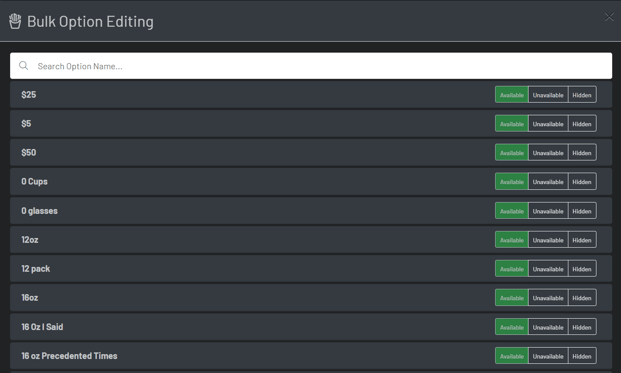Image resolution: width=621 pixels, height=373 pixels.
Task: Close the Bulk Option Editing dialog
Action: tap(609, 17)
